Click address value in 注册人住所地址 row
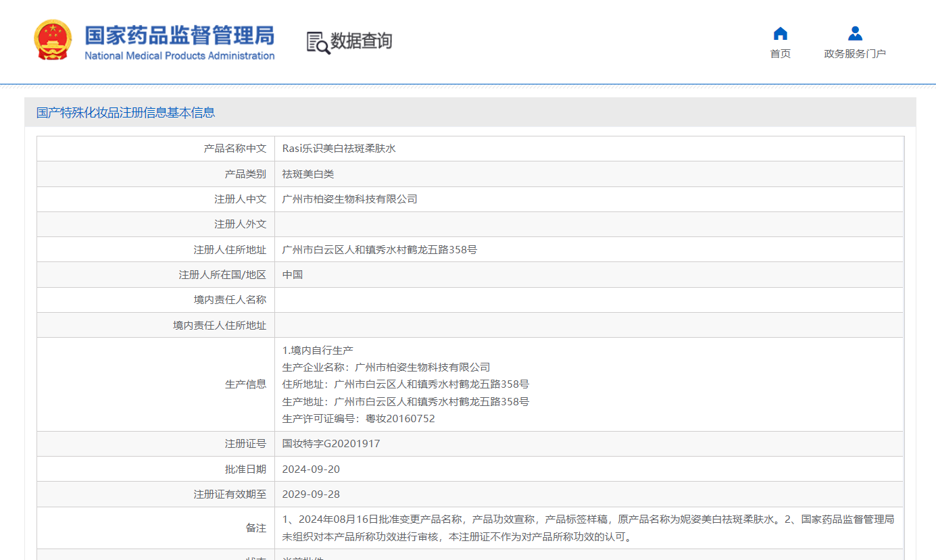Image resolution: width=936 pixels, height=560 pixels. point(379,250)
